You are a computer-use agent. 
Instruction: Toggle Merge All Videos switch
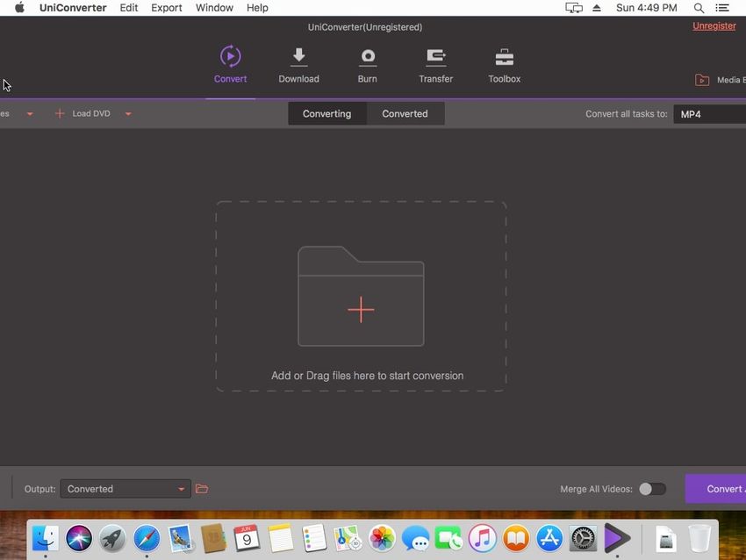pyautogui.click(x=651, y=489)
